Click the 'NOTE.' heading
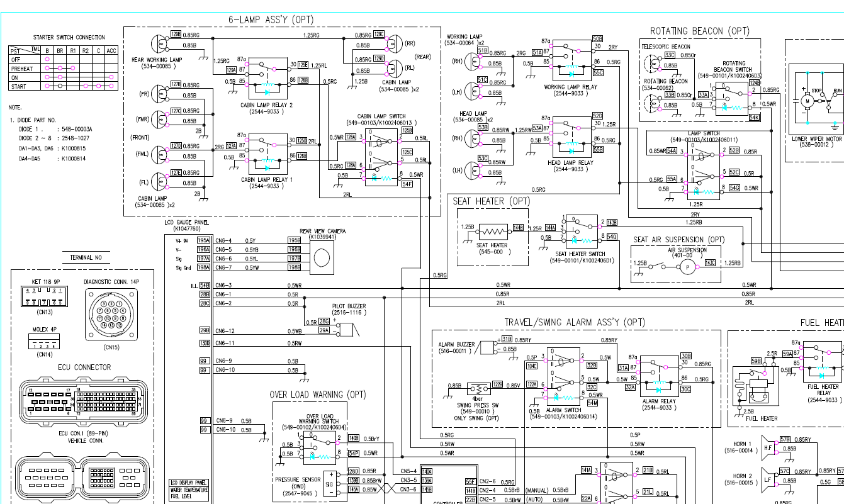The height and width of the screenshot is (504, 844). 15,108
